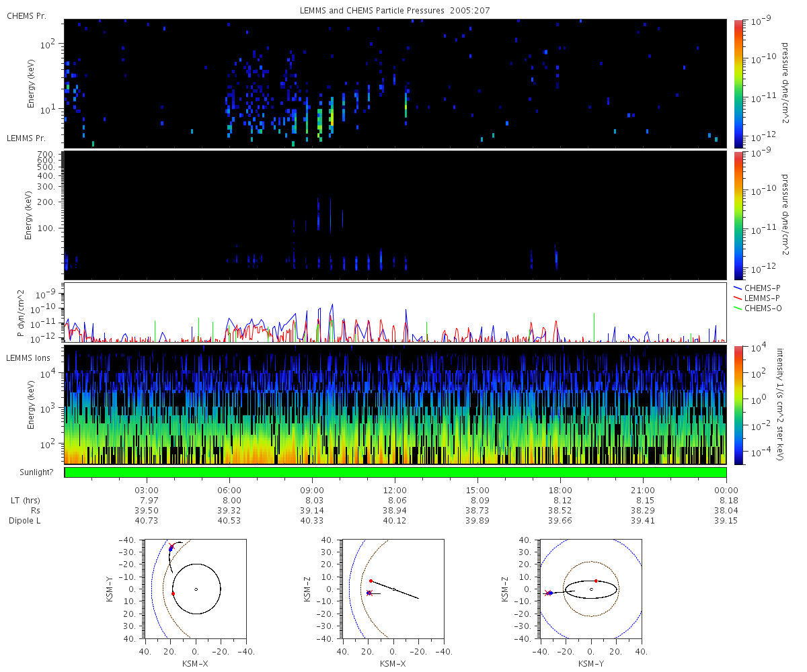
Task: Select the "CHEMS Pr." panel label
Action: point(26,15)
